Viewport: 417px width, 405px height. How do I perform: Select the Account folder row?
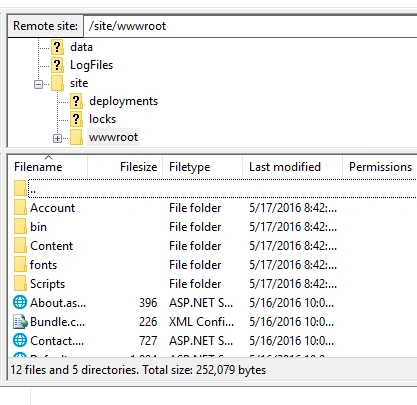pyautogui.click(x=213, y=208)
